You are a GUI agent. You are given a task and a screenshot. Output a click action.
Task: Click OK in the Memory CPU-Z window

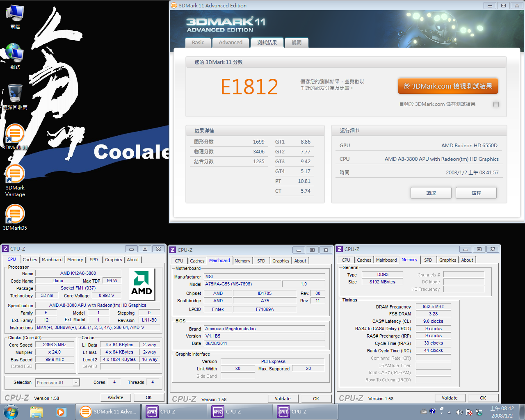[x=483, y=398]
